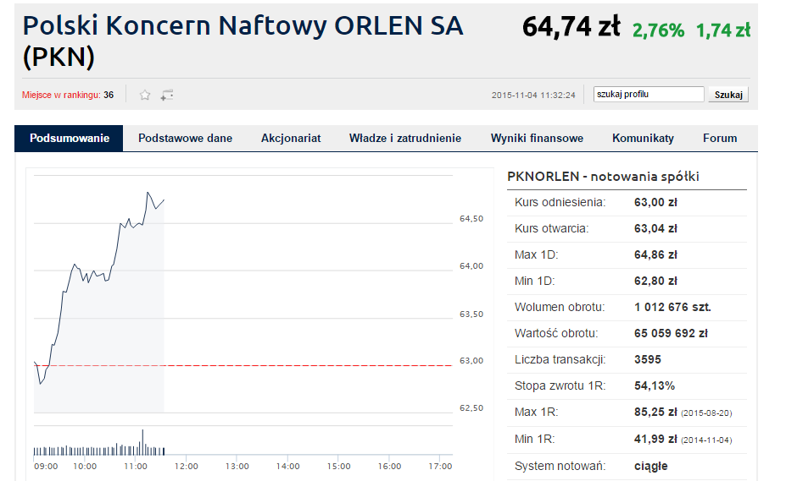Click the 'Miejsce w rankingu' link
This screenshot has height=481, width=786.
(62, 95)
